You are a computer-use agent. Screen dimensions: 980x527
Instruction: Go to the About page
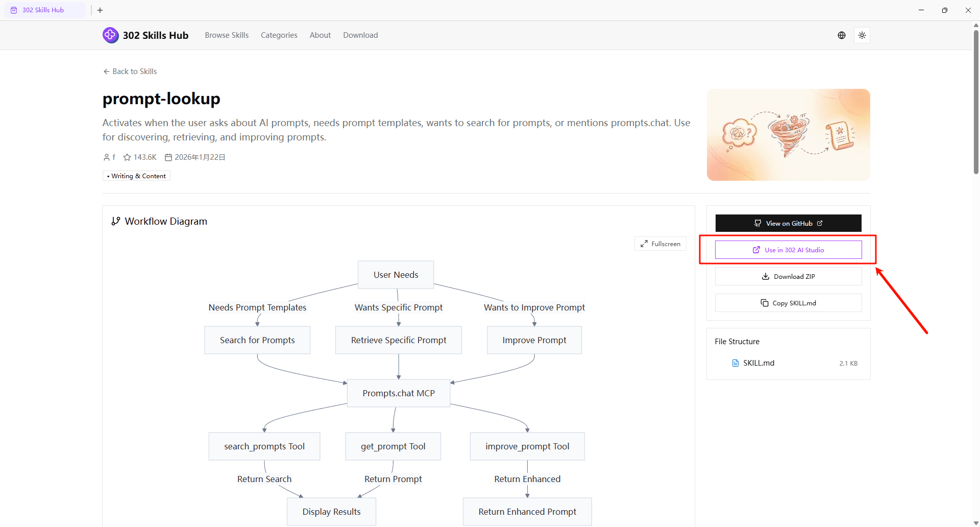320,35
